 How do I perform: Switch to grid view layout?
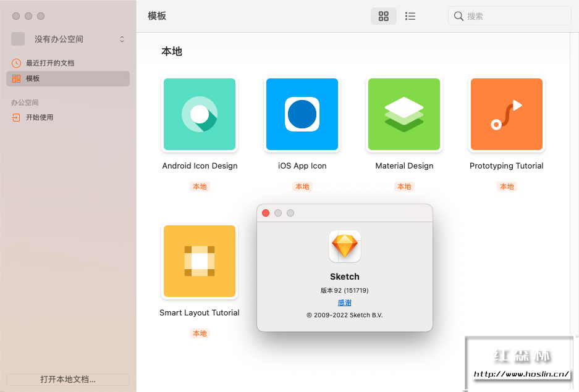383,16
